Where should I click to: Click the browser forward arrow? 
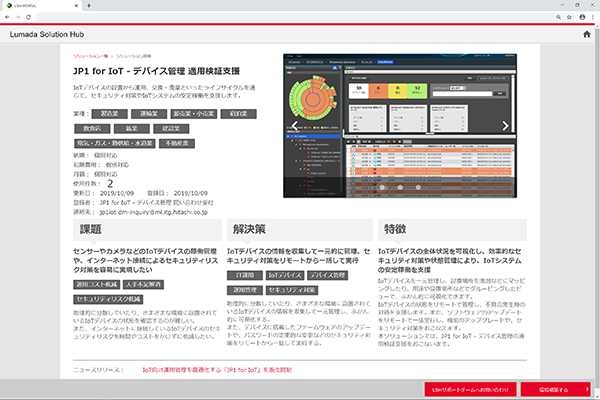[18, 17]
